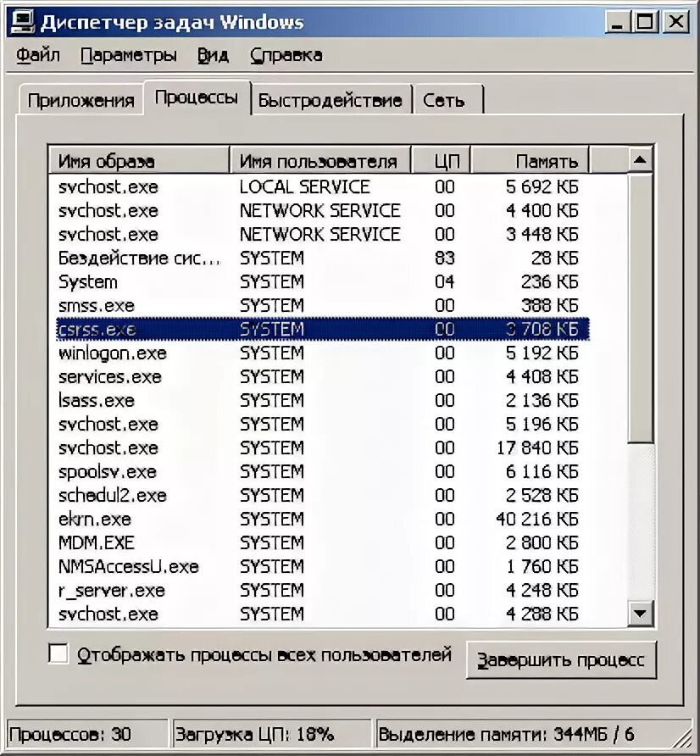Viewport: 700px width, 756px height.
Task: Click the scrollbar down arrow
Action: click(640, 614)
